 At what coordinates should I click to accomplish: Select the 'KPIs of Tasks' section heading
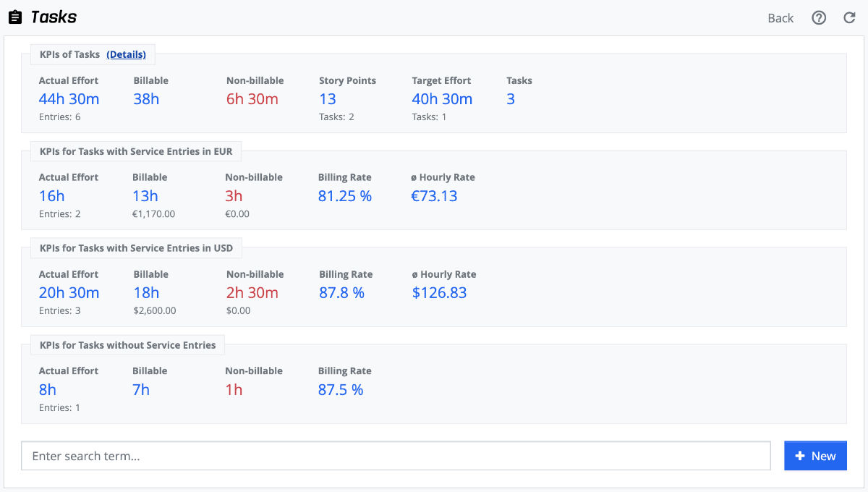(70, 54)
